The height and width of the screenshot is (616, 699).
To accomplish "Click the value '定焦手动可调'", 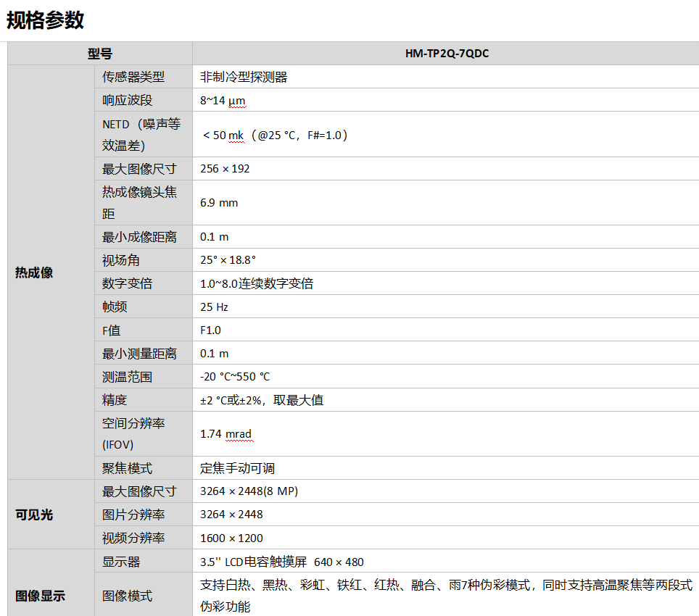I will coord(237,468).
